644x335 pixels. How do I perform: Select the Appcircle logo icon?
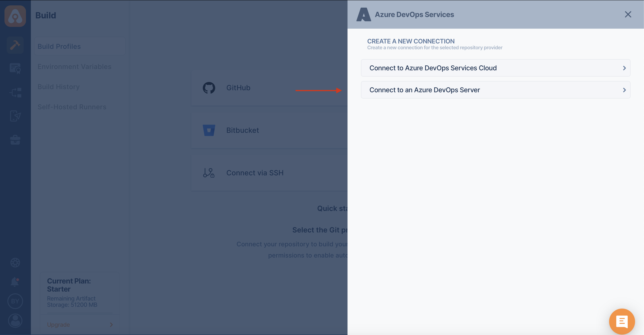[15, 15]
